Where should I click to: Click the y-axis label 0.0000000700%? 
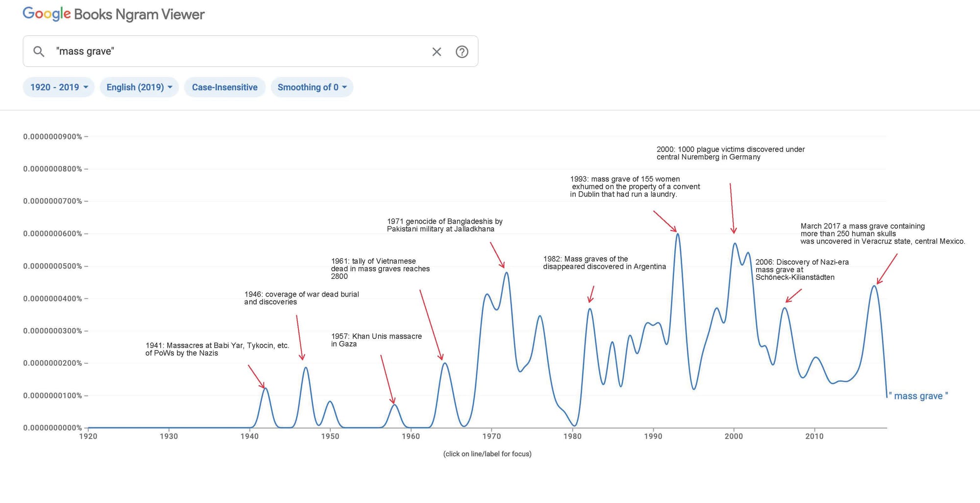52,201
